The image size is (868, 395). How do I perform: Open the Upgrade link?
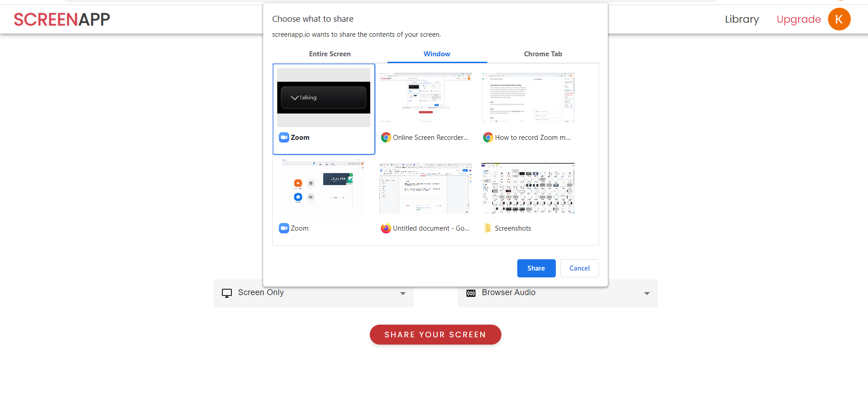[x=799, y=19]
